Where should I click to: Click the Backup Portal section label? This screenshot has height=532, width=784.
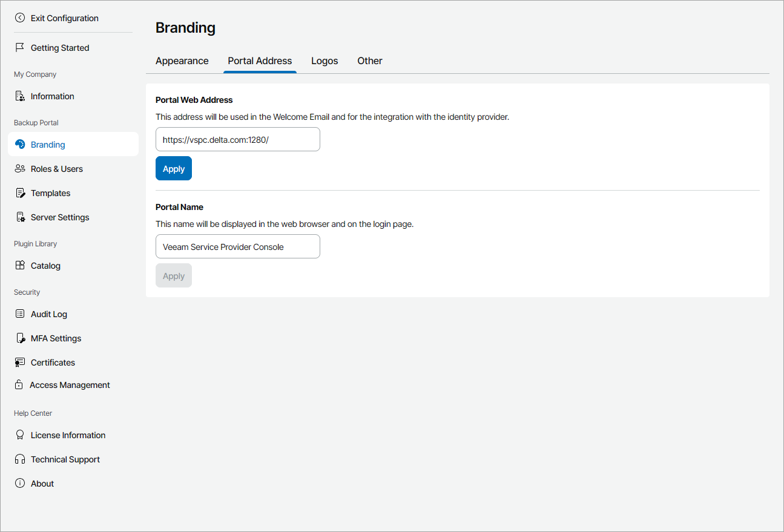36,123
